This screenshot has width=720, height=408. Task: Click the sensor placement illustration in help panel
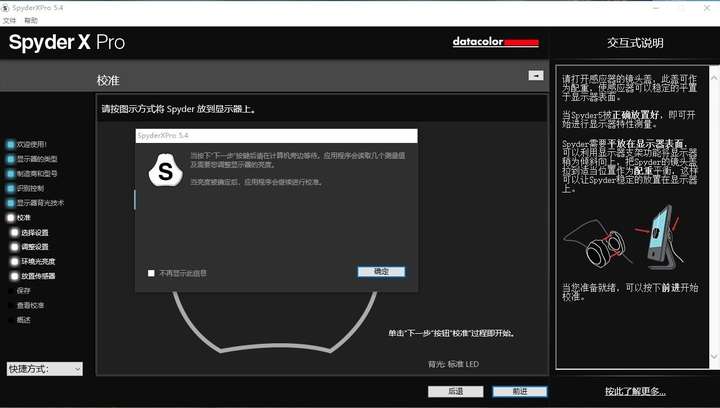624,239
